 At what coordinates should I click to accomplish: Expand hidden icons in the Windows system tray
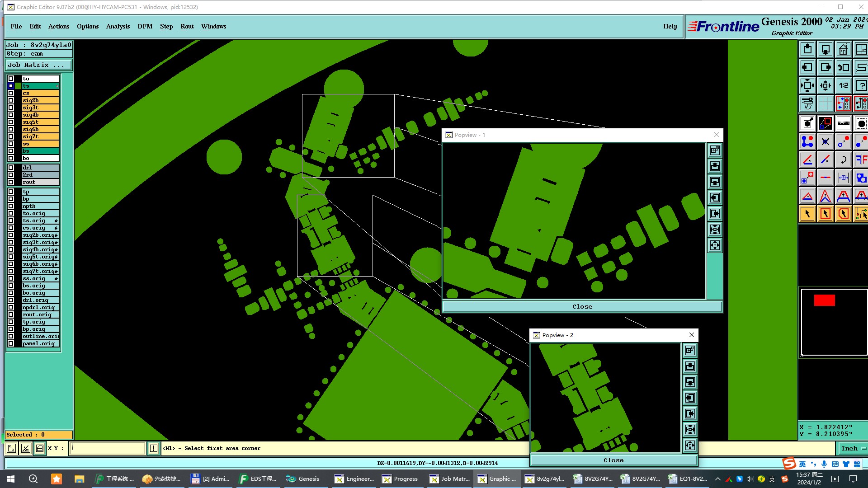[717, 479]
